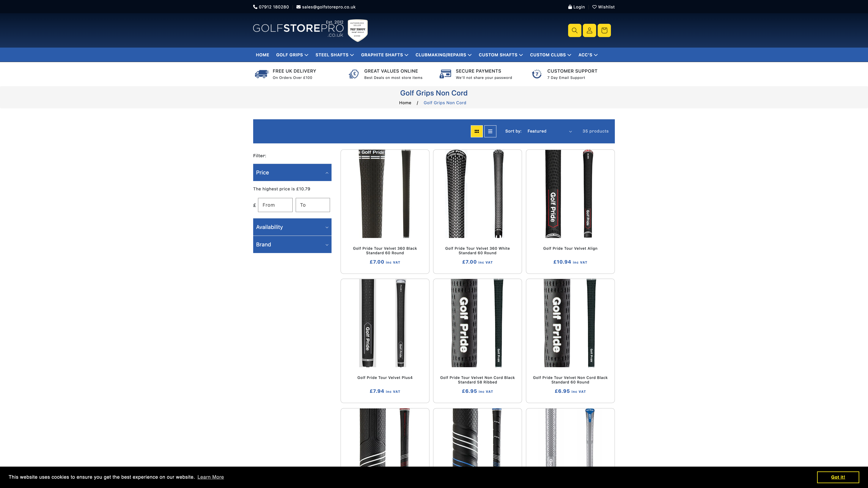
Task: Open Tour Velvet Align product image
Action: (x=570, y=194)
